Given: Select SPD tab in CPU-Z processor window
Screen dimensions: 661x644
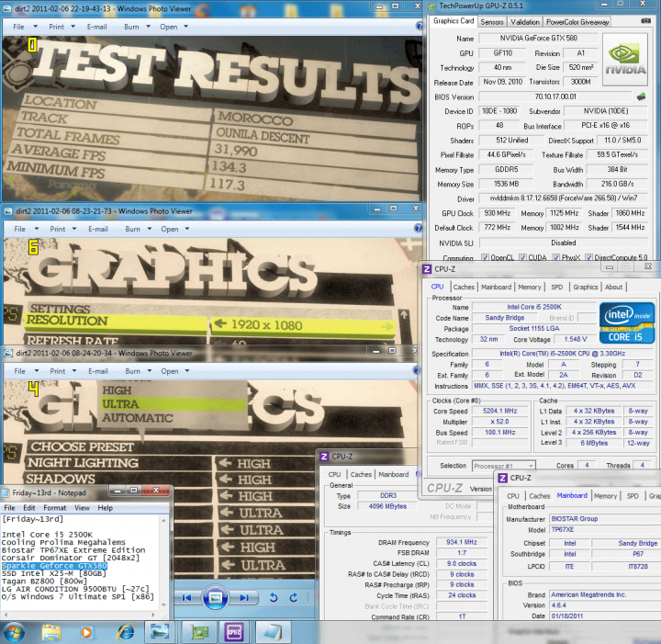Looking at the screenshot, I should 557,287.
